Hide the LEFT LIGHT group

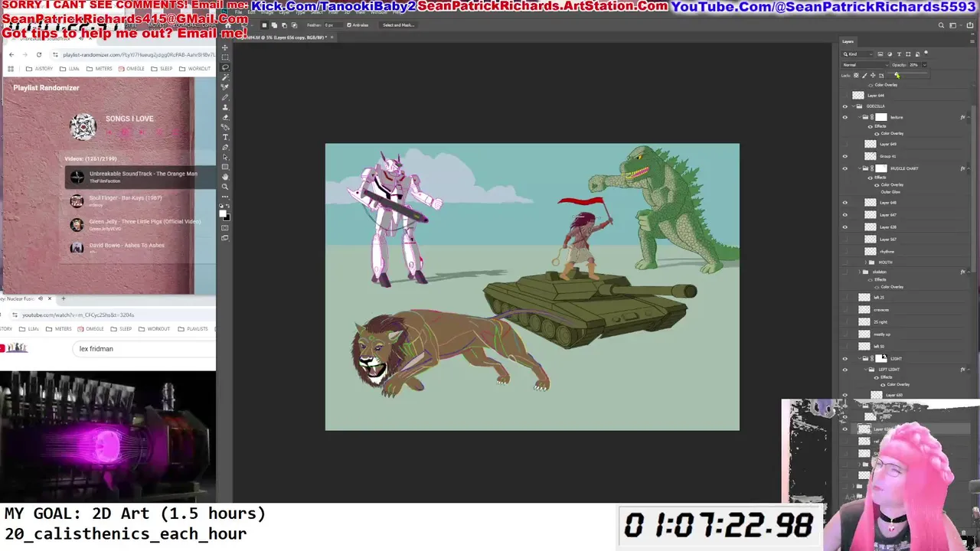click(x=845, y=370)
